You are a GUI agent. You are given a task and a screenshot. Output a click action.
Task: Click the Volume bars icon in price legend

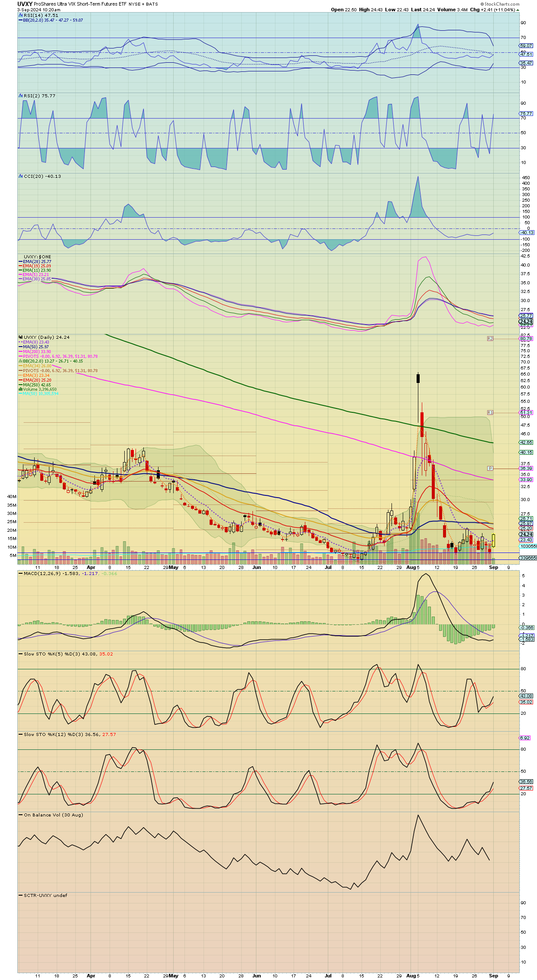pyautogui.click(x=20, y=389)
